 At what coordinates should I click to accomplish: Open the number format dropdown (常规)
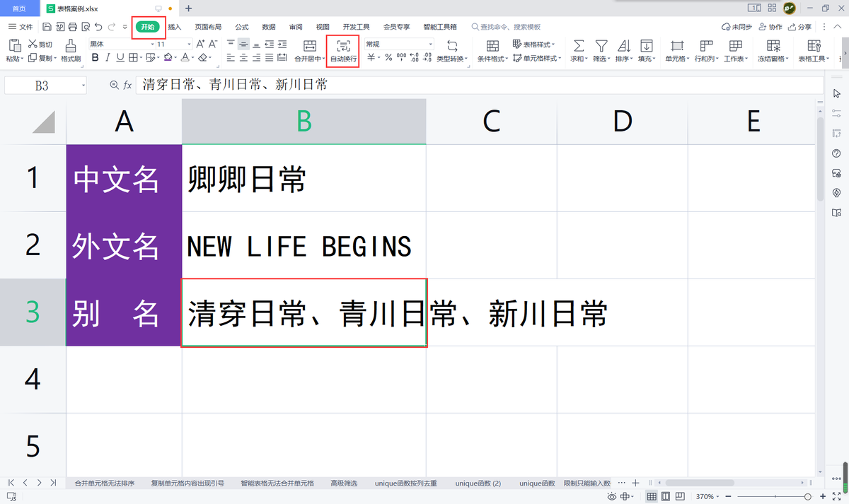[430, 44]
